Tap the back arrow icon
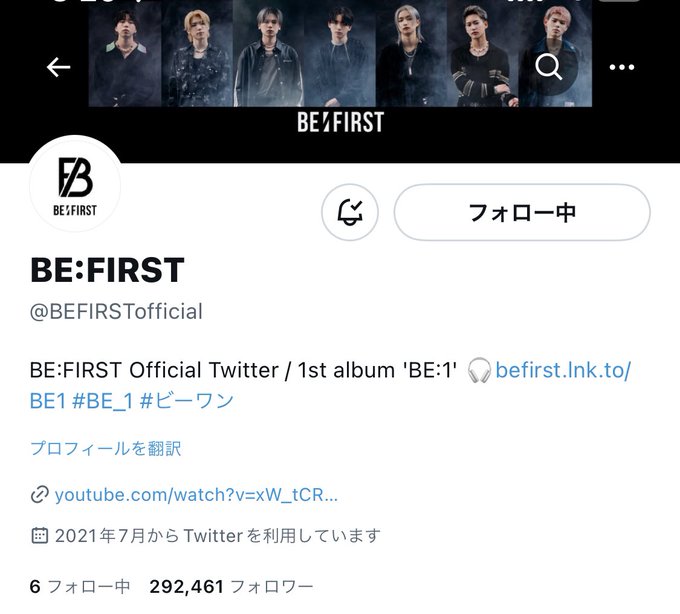 click(59, 67)
